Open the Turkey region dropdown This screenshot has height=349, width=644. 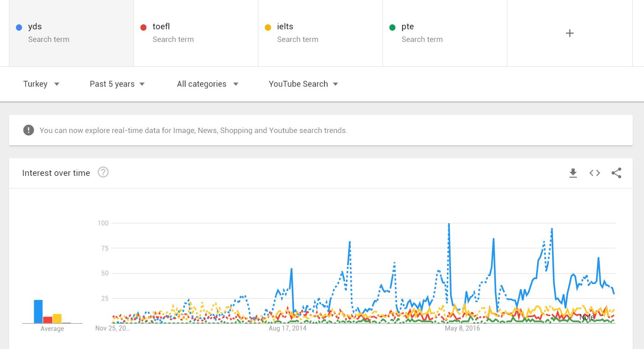pos(41,84)
